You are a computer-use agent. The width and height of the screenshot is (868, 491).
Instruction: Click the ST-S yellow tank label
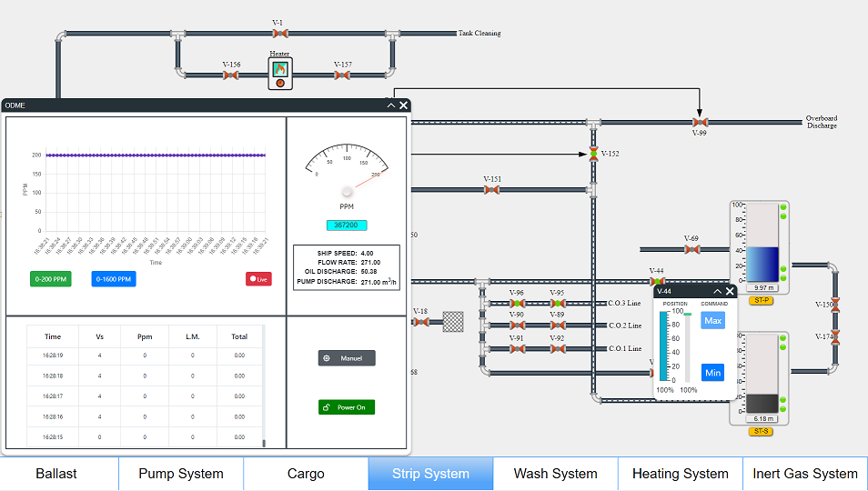point(762,431)
